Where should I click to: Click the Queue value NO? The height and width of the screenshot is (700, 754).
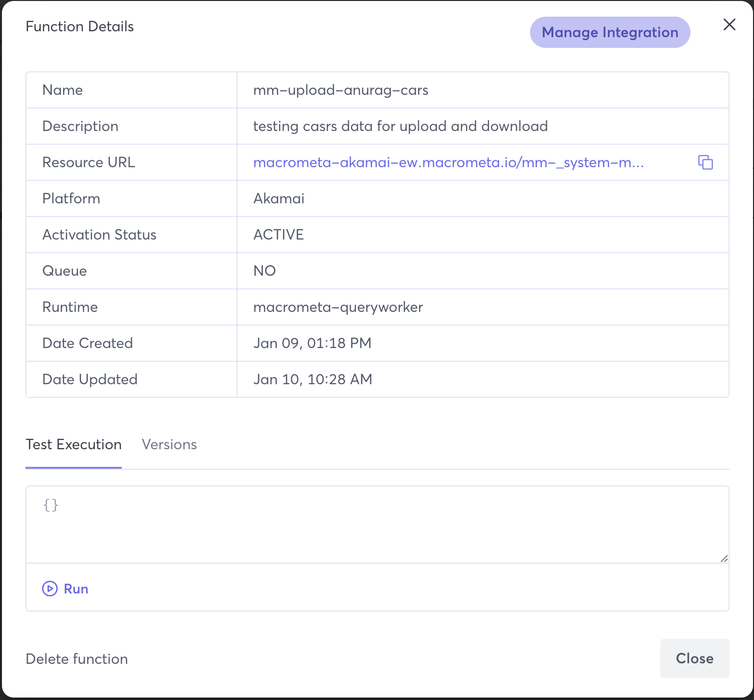coord(265,271)
